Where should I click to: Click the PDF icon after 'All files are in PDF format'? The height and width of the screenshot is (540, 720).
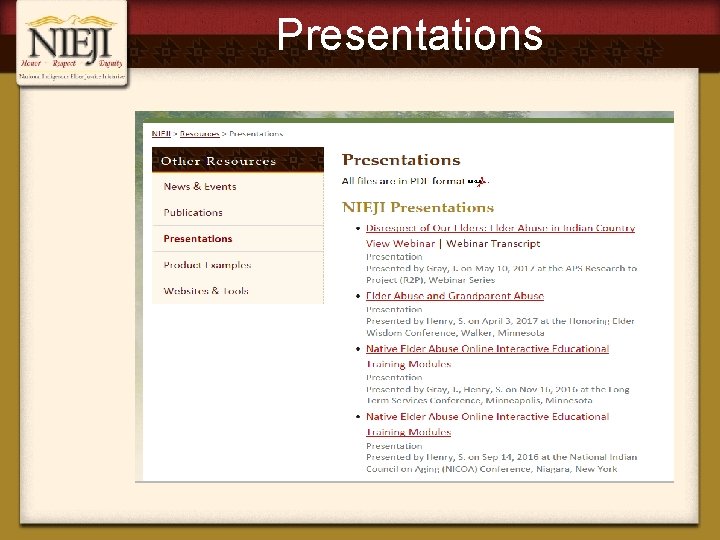pos(478,182)
